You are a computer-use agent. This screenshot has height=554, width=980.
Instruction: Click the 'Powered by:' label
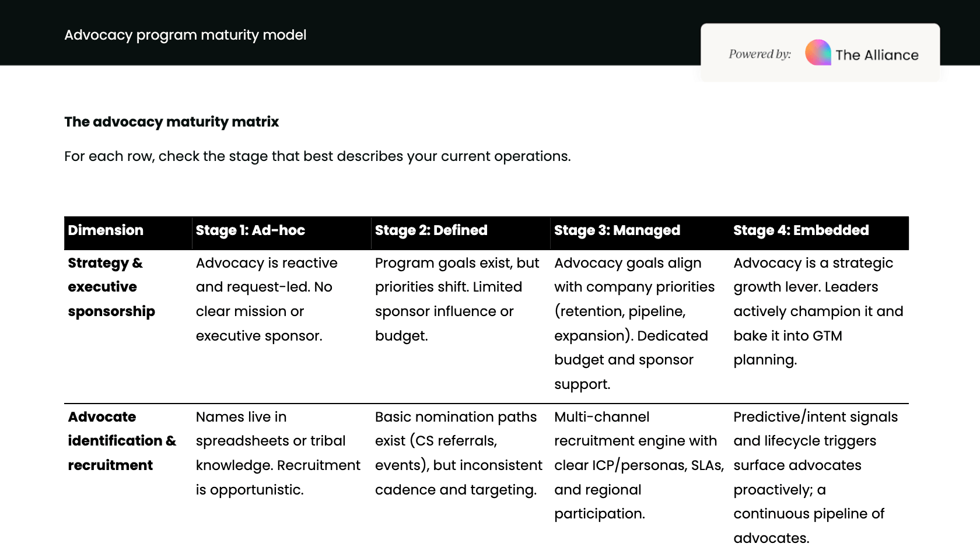759,54
